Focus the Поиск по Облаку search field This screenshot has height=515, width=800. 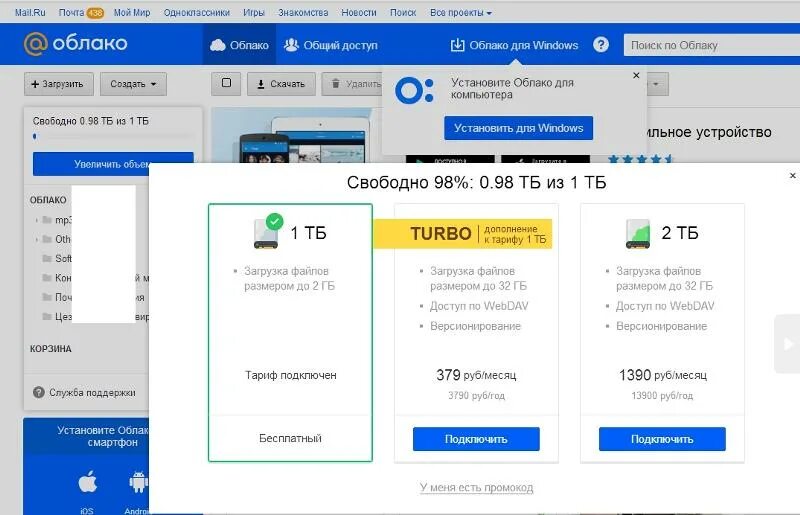pyautogui.click(x=712, y=45)
